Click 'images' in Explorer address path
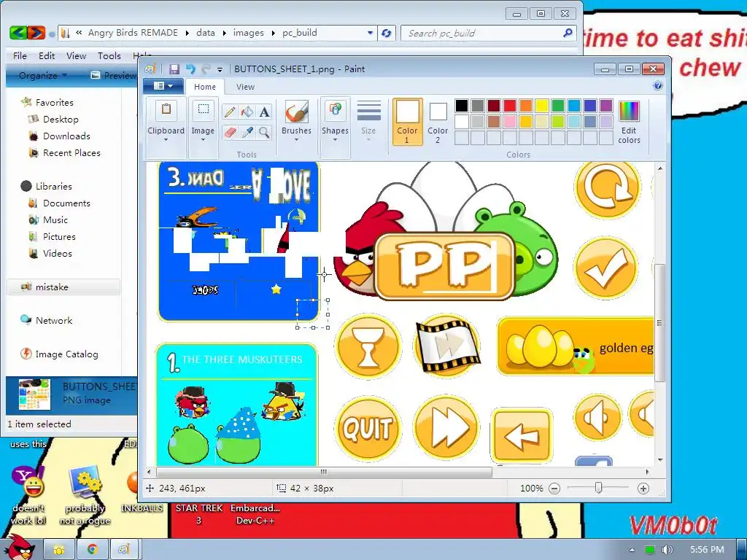Viewport: 747px width, 560px height. pos(248,33)
